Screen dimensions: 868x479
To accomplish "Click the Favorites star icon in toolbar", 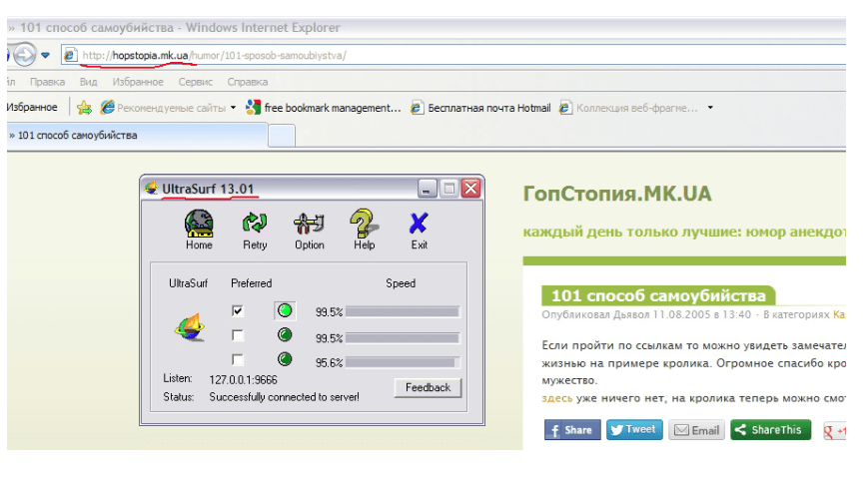I will (x=85, y=108).
